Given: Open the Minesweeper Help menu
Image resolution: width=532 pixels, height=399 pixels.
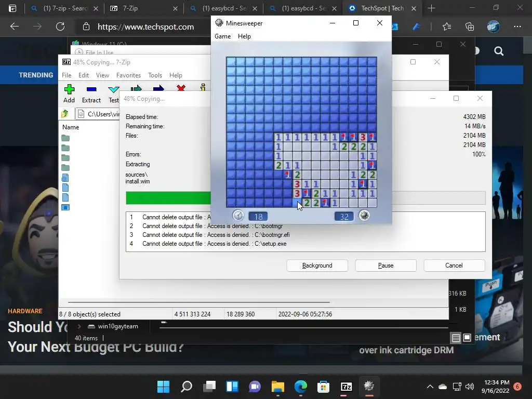Looking at the screenshot, I should click(x=244, y=36).
